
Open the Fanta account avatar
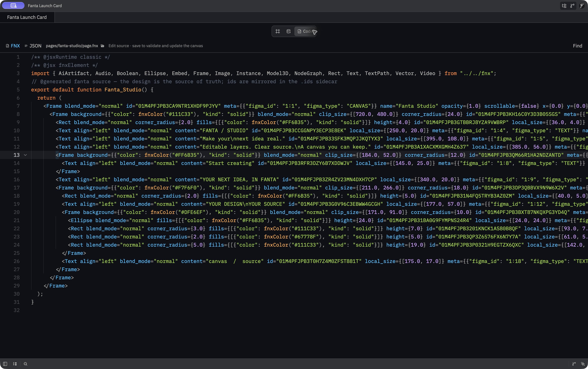point(582,6)
